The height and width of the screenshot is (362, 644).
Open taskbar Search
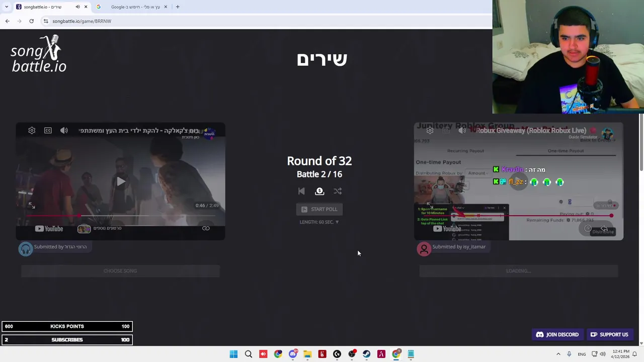249,354
